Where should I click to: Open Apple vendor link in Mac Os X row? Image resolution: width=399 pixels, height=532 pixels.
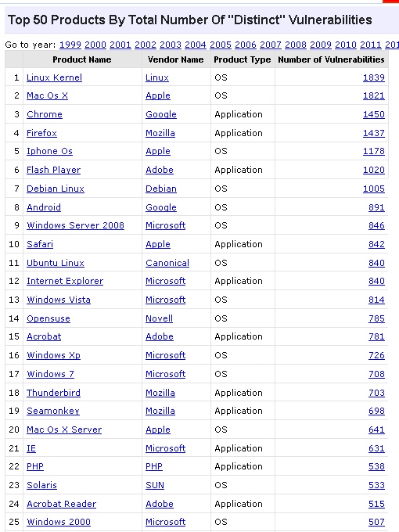pyautogui.click(x=158, y=95)
